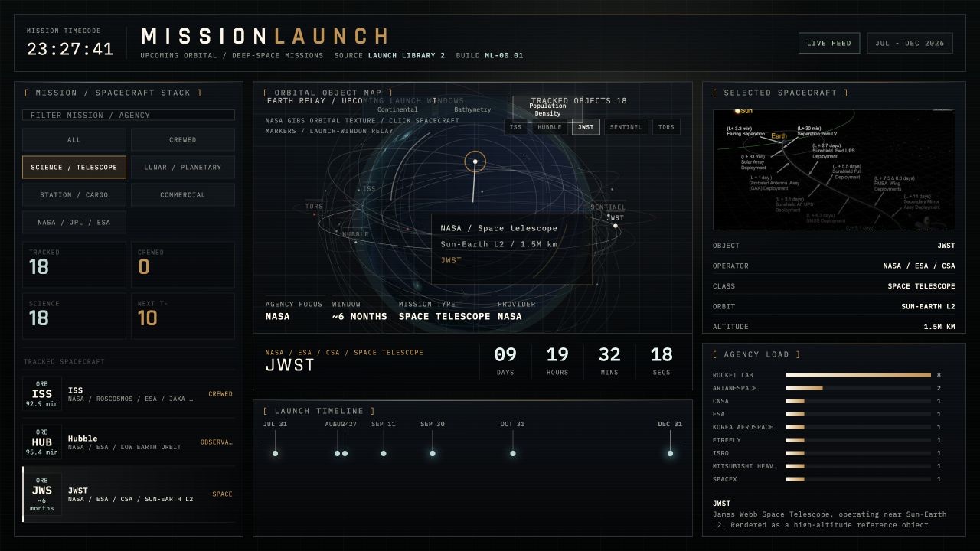
Task: Select the Bathymetry layer label
Action: coord(472,109)
